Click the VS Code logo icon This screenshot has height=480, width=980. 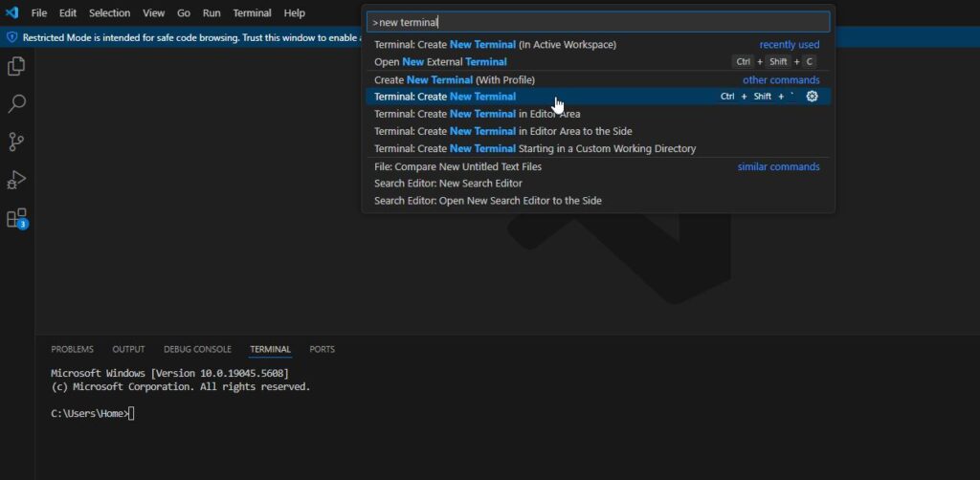pyautogui.click(x=12, y=13)
